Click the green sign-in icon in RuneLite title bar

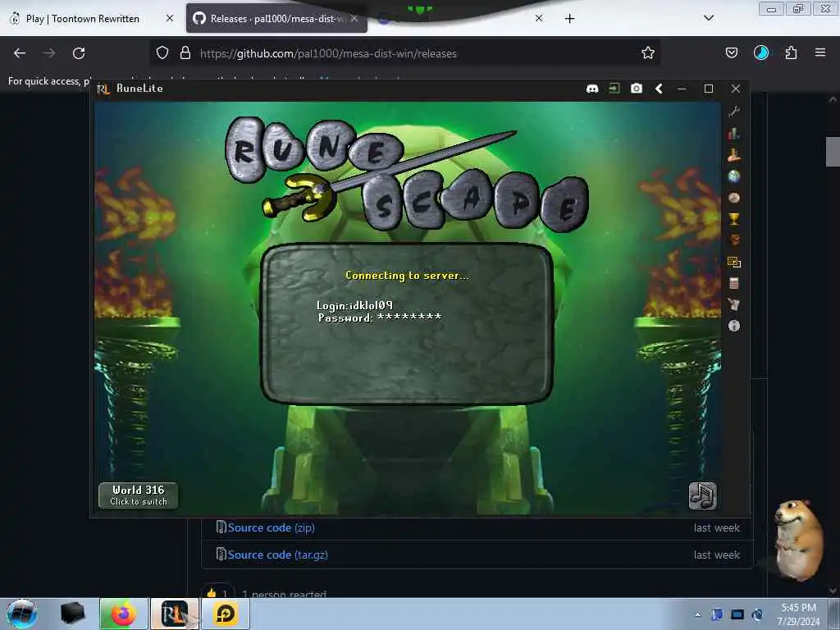pyautogui.click(x=614, y=89)
